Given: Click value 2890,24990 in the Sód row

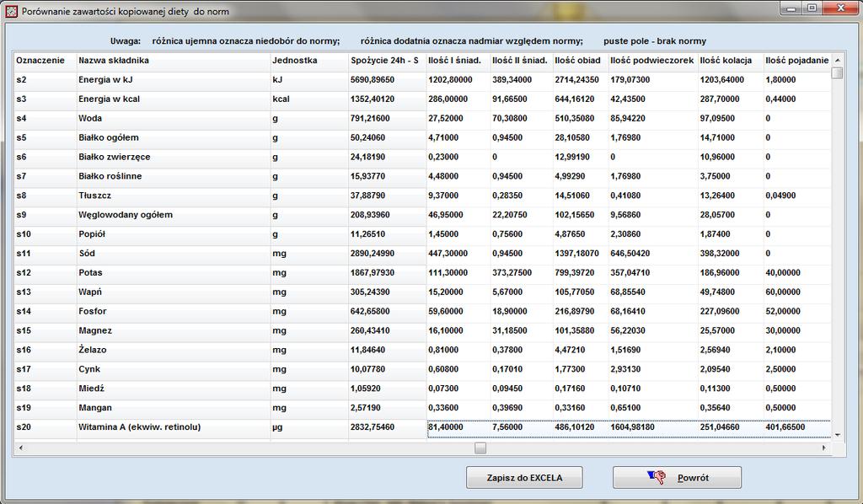Looking at the screenshot, I should coord(388,254).
